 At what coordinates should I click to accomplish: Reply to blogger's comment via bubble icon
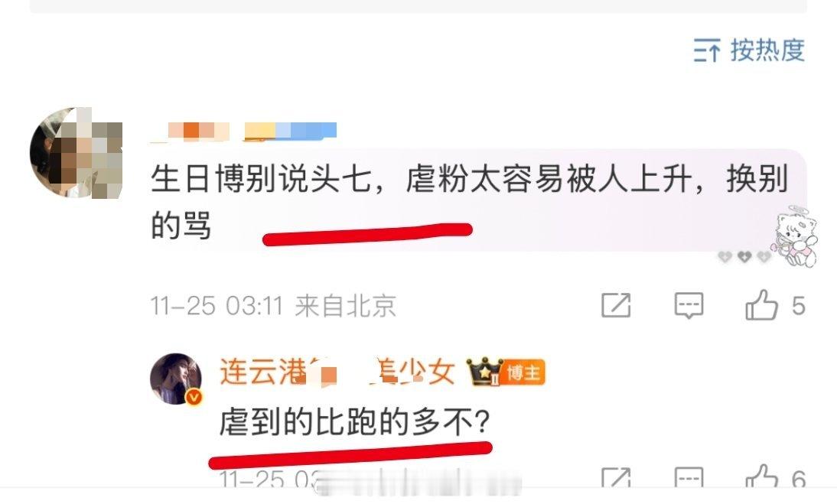pyautogui.click(x=689, y=477)
